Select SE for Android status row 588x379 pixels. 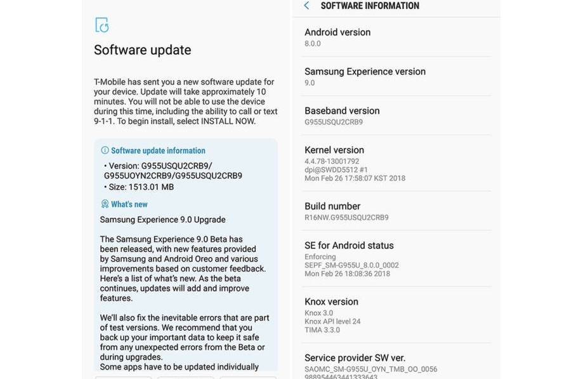click(396, 259)
